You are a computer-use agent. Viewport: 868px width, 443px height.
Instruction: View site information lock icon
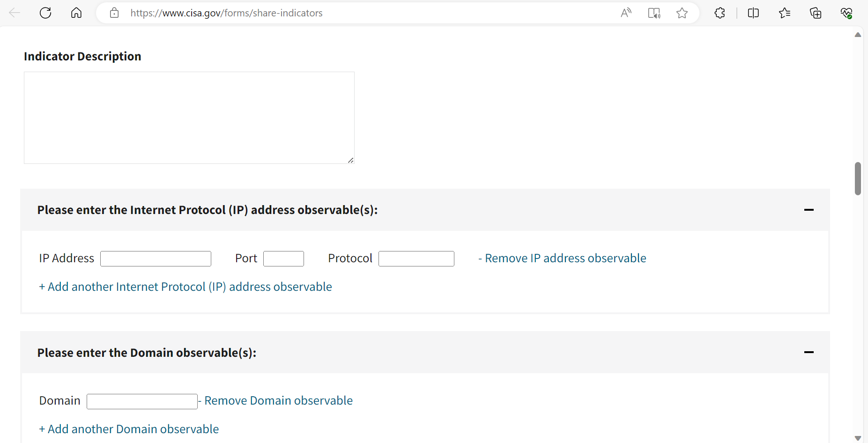[x=114, y=13]
